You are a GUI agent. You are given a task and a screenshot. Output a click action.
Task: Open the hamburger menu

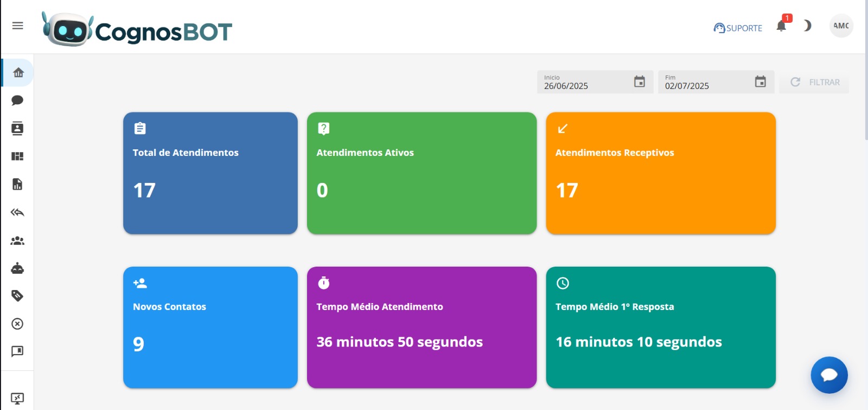pyautogui.click(x=17, y=26)
